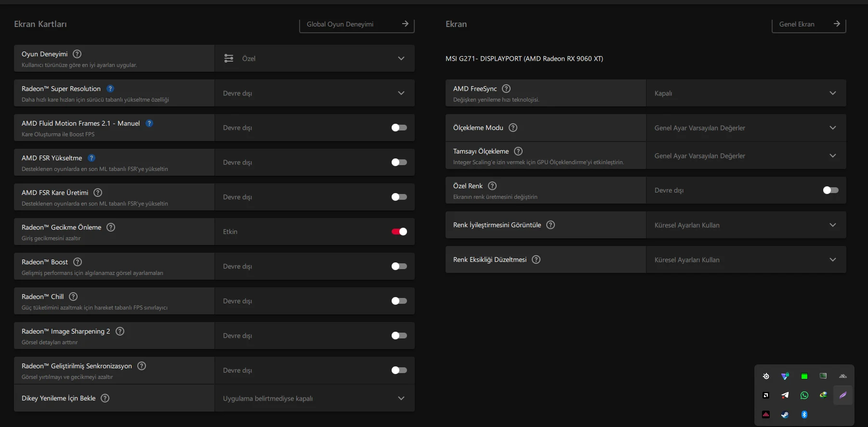Screen dimensions: 868x427
Task: Click the 'Giriş gecikmesini azaltır' description text
Action: tap(51, 238)
